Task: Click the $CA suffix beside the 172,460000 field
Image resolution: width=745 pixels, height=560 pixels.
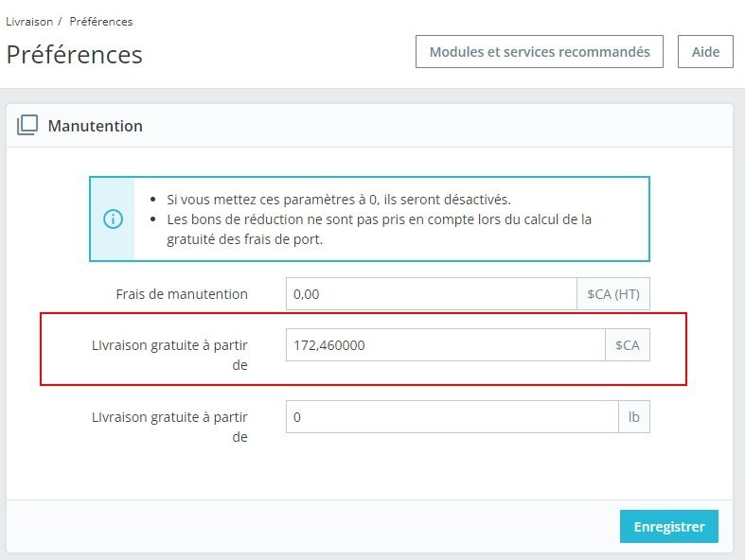Action: 628,345
